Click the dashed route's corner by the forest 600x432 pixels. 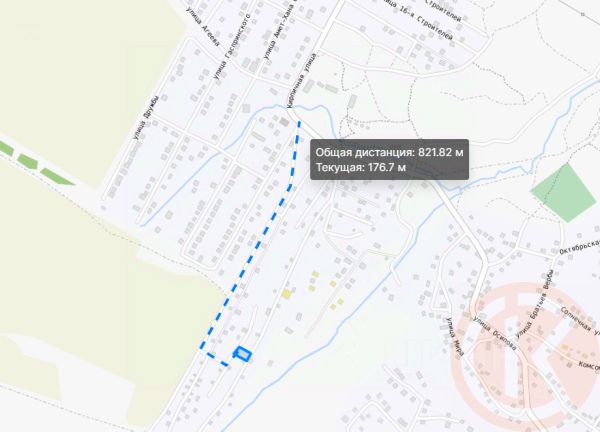[x=201, y=348]
